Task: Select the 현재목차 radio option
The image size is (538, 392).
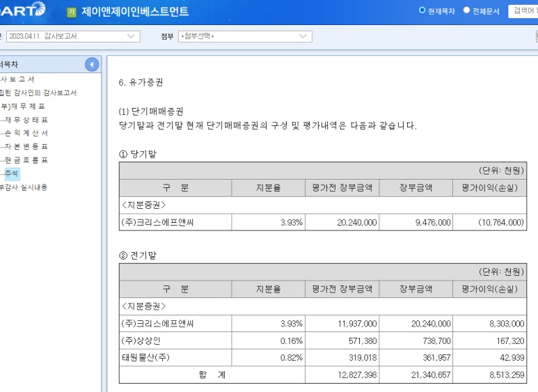Action: tap(422, 10)
